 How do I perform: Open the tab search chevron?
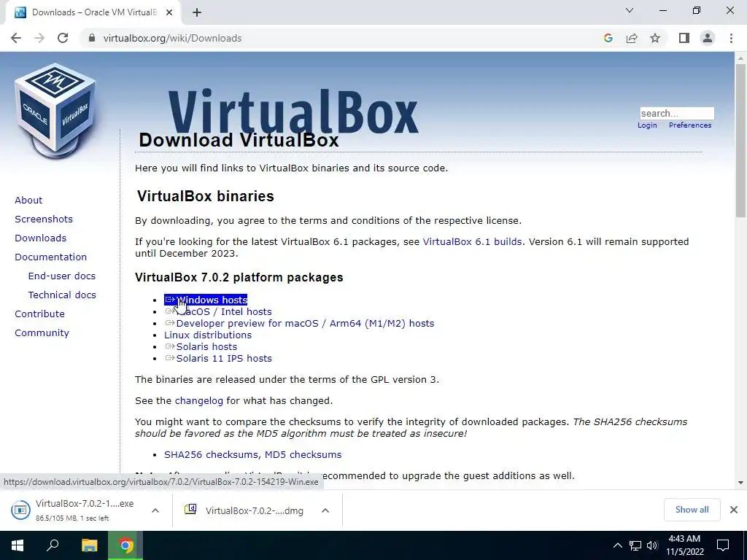pyautogui.click(x=630, y=10)
